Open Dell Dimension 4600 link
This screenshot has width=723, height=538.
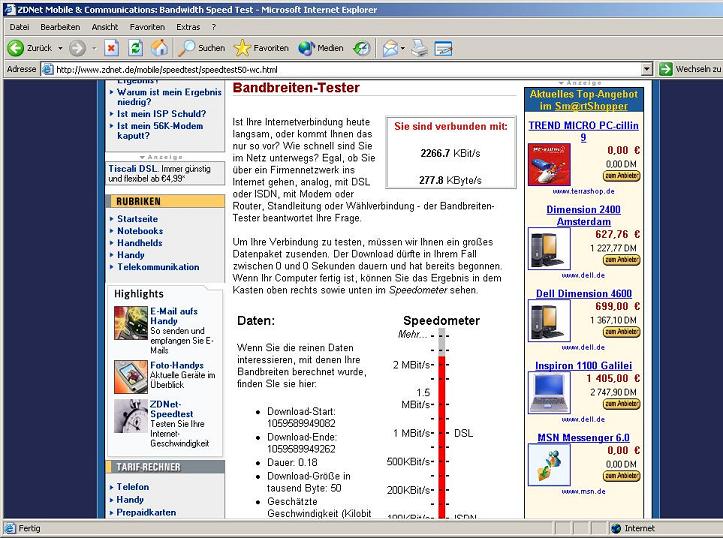(x=584, y=293)
